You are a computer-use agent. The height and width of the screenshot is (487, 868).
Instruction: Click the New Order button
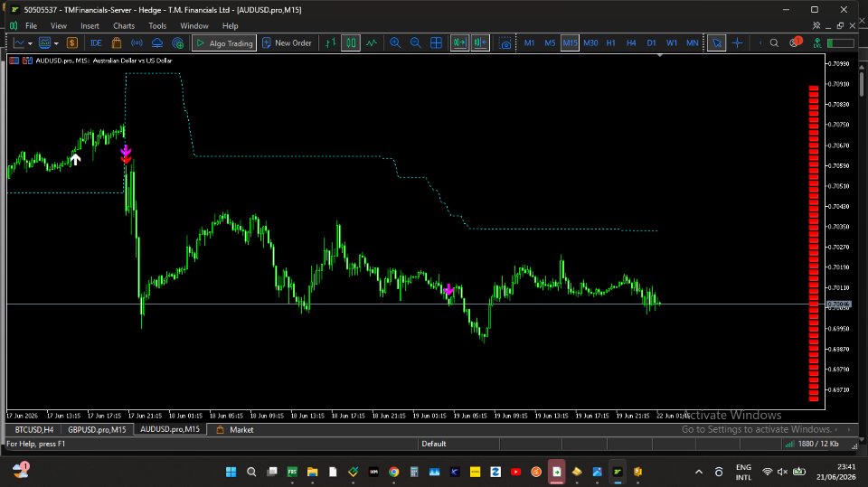click(x=287, y=43)
